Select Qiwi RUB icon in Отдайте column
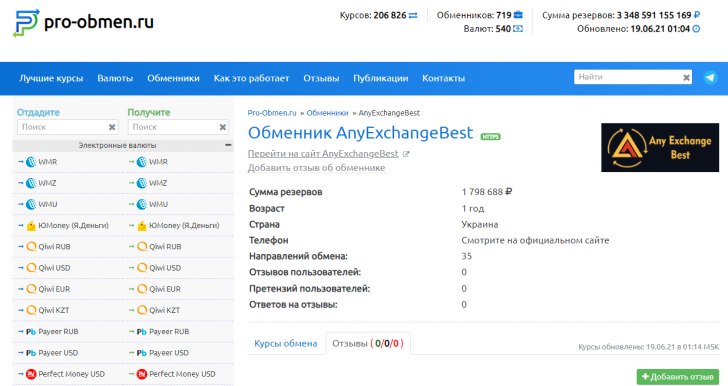Screen dimensions: 728x386 pyautogui.click(x=31, y=247)
